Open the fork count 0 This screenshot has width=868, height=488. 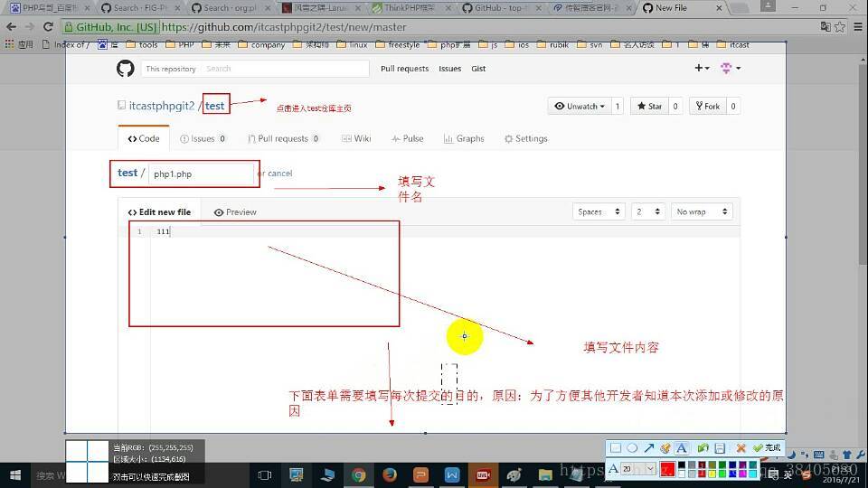tap(733, 106)
